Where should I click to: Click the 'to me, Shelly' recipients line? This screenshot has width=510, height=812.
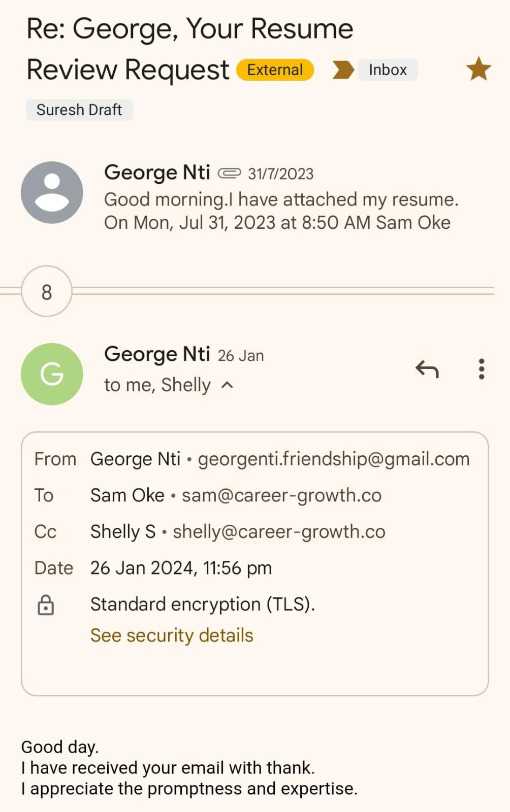(157, 385)
